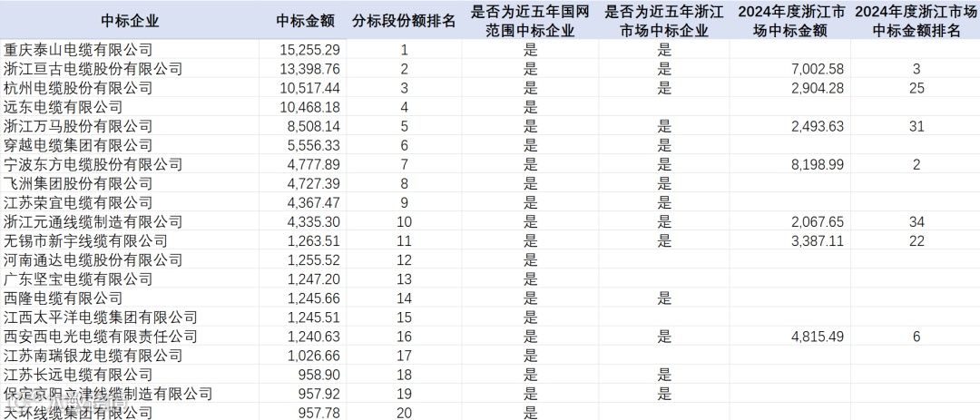
Task: Select the amount 13,398.76
Action: pyautogui.click(x=310, y=69)
